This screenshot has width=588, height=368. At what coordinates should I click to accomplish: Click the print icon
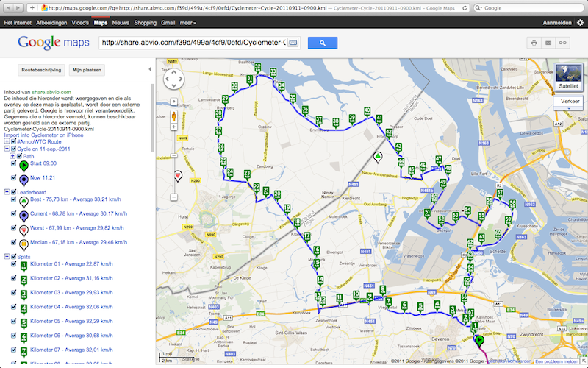[x=534, y=43]
